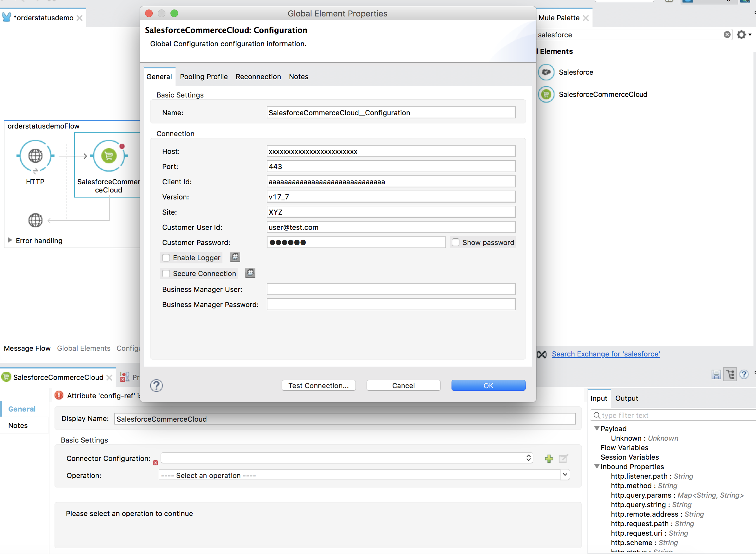Open Search Exchange for 'salesforce' link
This screenshot has width=756, height=554.
(606, 354)
